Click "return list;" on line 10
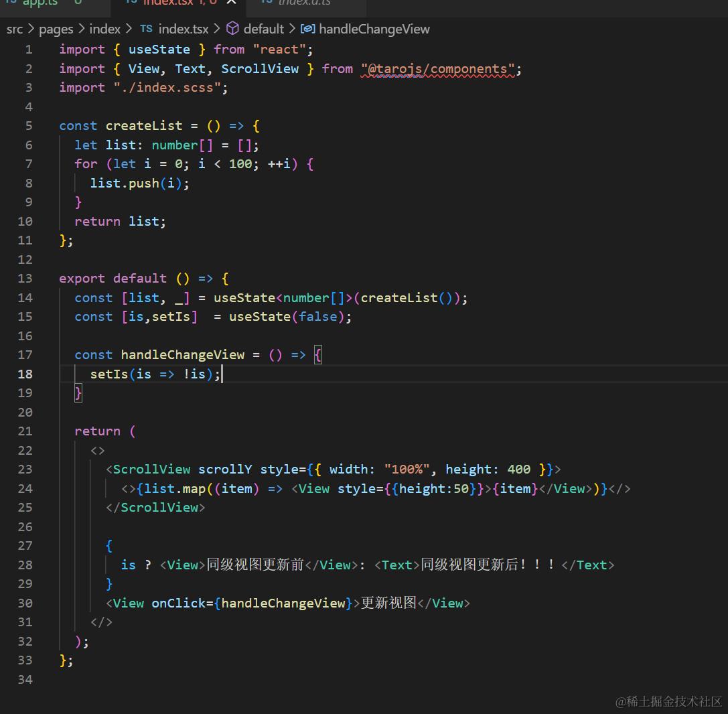Viewport: 728px width, 714px height. pos(121,222)
